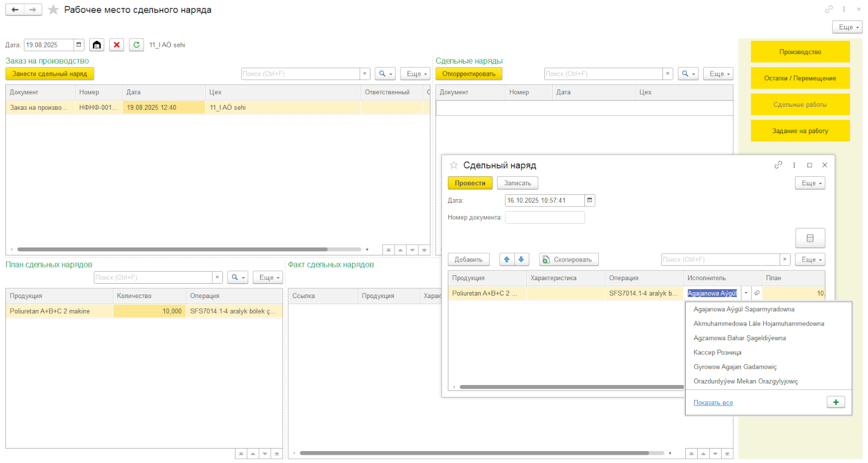Click green plus to create new performer
868x463 pixels.
coord(836,402)
